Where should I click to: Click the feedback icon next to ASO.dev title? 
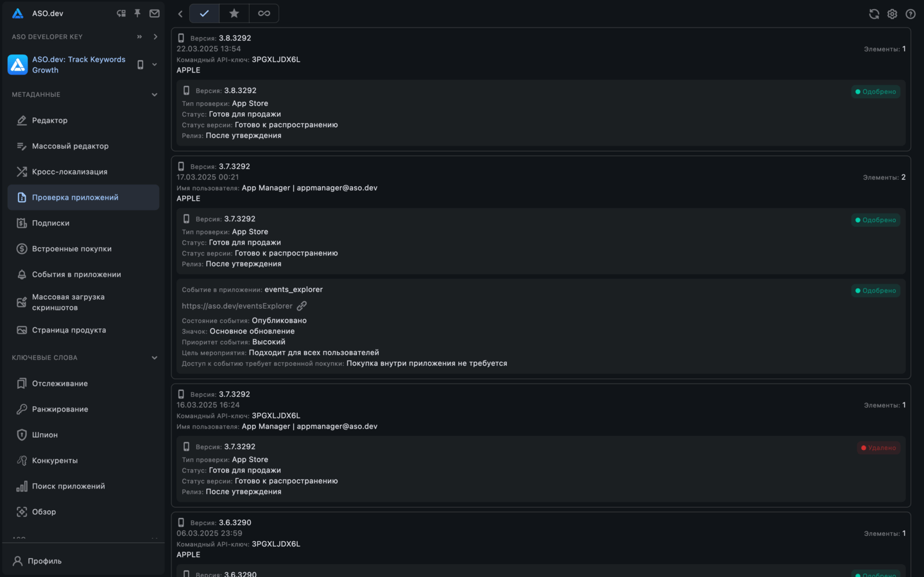coord(121,13)
